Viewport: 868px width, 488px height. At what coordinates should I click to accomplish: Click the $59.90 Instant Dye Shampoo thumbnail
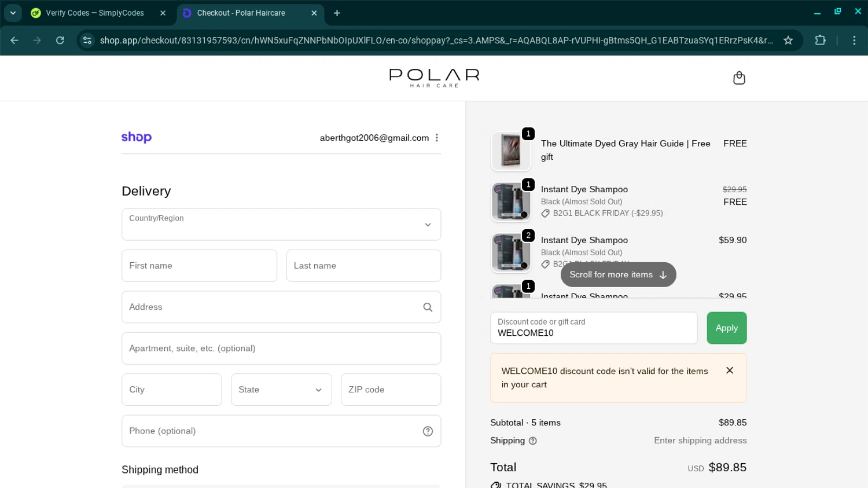(511, 253)
